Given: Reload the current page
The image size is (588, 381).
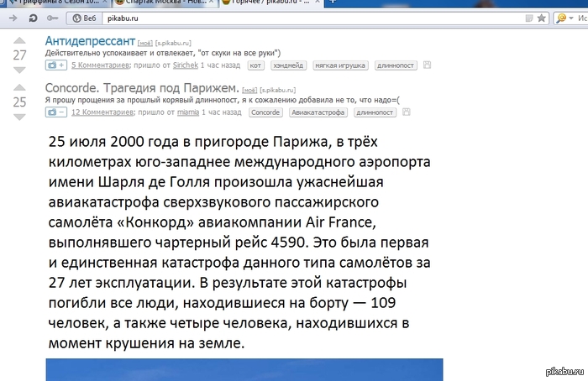Looking at the screenshot, I should pyautogui.click(x=33, y=18).
